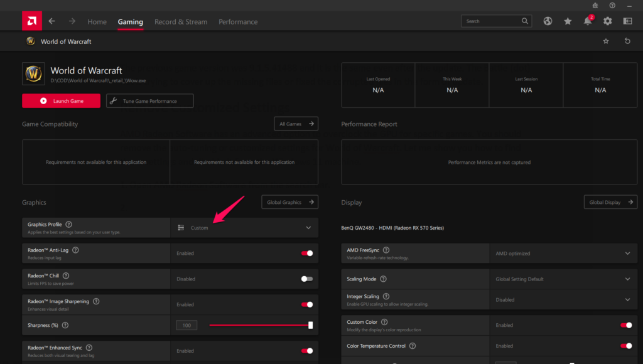Open the web browser globe icon
Screen dimensions: 643x364
tap(548, 21)
